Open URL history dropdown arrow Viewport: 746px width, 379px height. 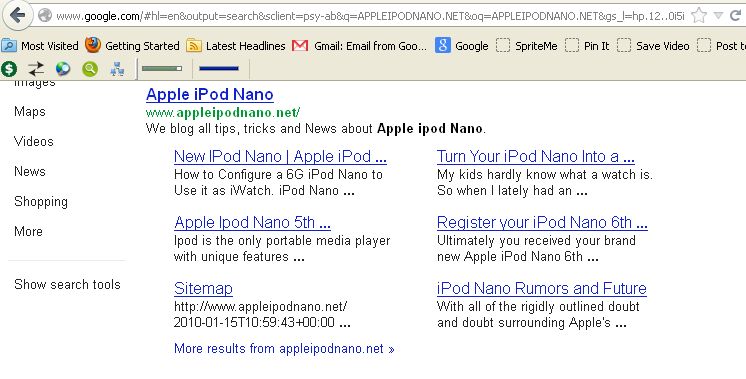click(x=718, y=16)
